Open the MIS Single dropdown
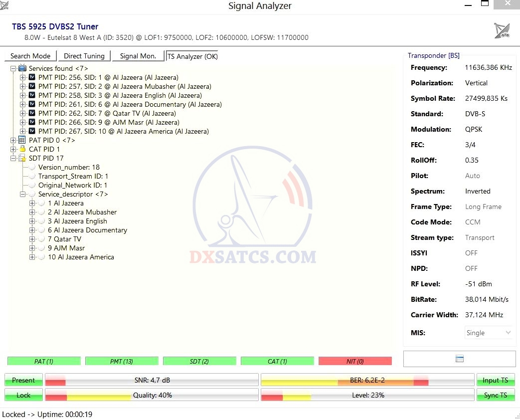 489,333
